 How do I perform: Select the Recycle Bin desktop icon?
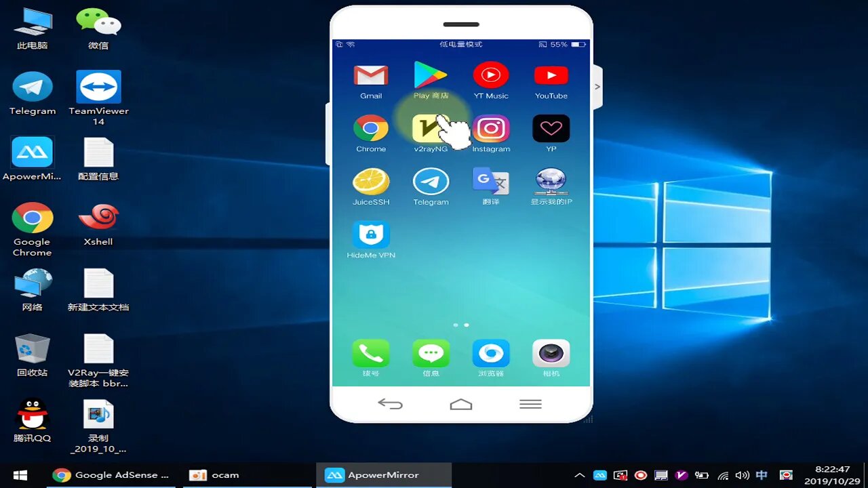click(32, 355)
